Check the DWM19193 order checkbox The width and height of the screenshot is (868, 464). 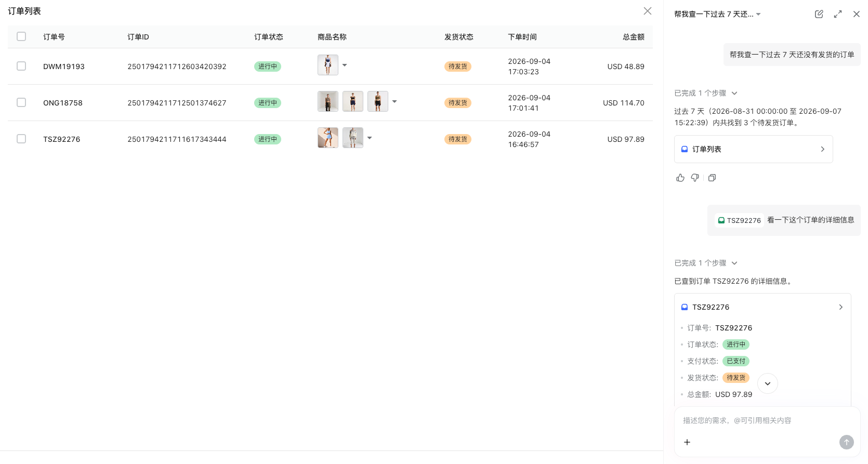coord(21,66)
